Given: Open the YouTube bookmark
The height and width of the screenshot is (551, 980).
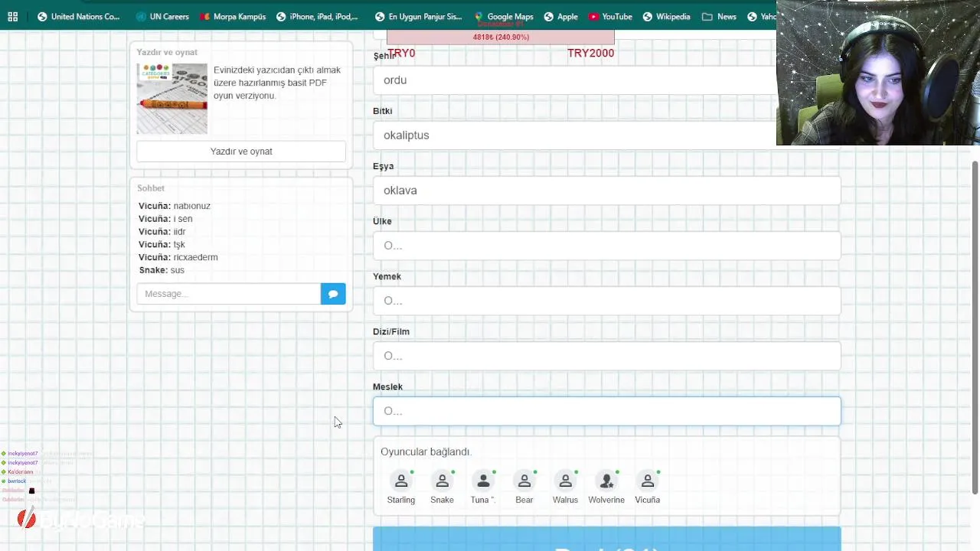Looking at the screenshot, I should coord(610,16).
